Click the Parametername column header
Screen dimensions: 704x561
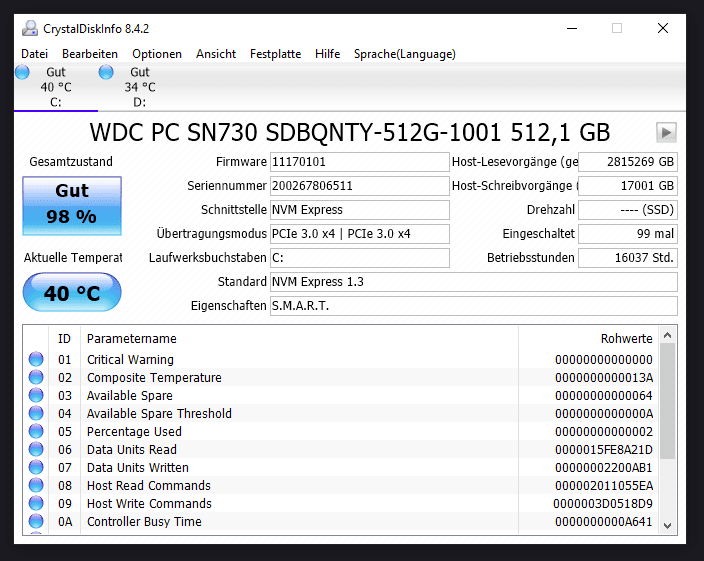coord(132,338)
